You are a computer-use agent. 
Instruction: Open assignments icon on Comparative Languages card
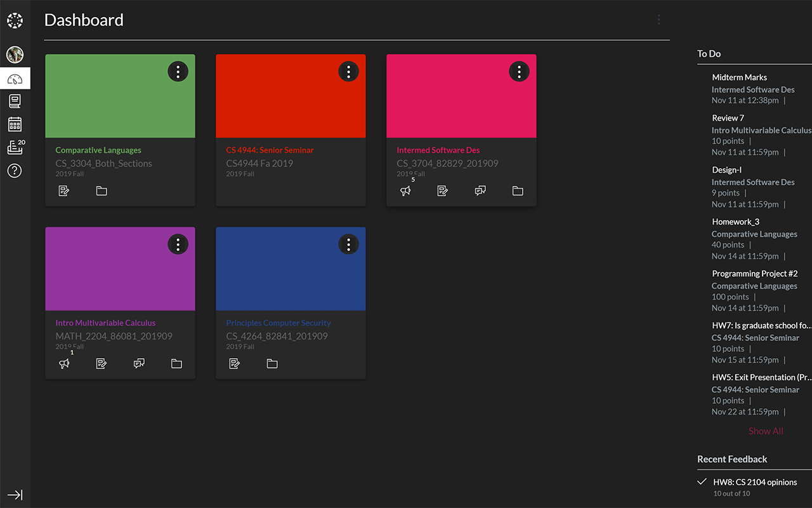coord(63,190)
